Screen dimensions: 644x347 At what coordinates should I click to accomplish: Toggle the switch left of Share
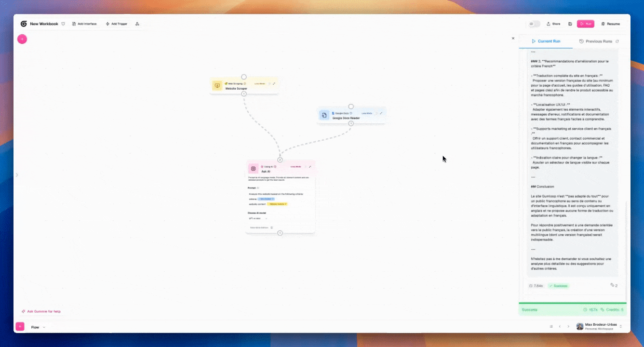click(x=535, y=24)
